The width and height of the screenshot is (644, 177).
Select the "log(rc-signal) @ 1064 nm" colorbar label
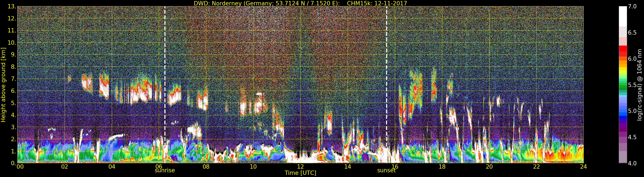pos(640,85)
